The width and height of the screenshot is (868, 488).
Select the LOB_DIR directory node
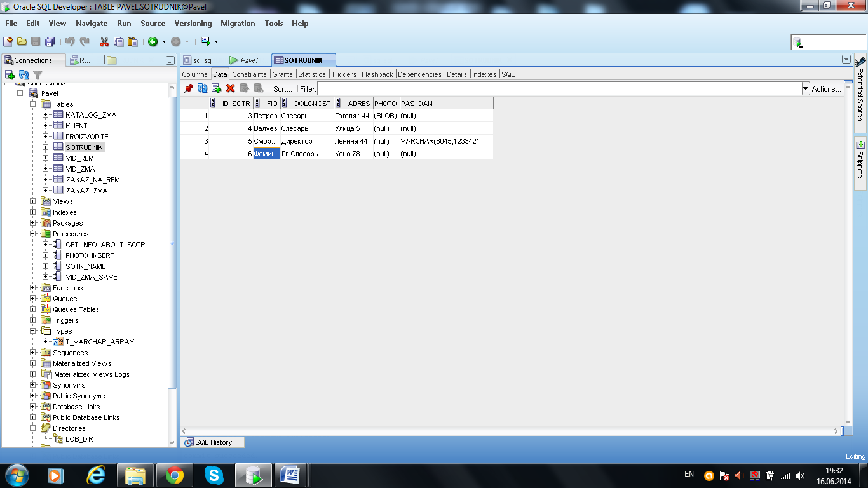click(79, 439)
